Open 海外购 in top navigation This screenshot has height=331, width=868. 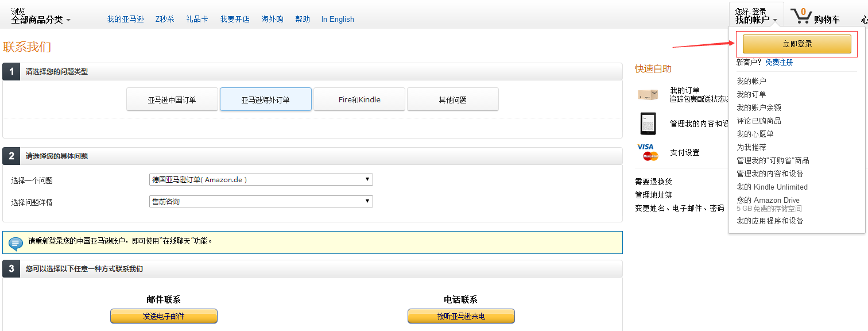pyautogui.click(x=272, y=19)
